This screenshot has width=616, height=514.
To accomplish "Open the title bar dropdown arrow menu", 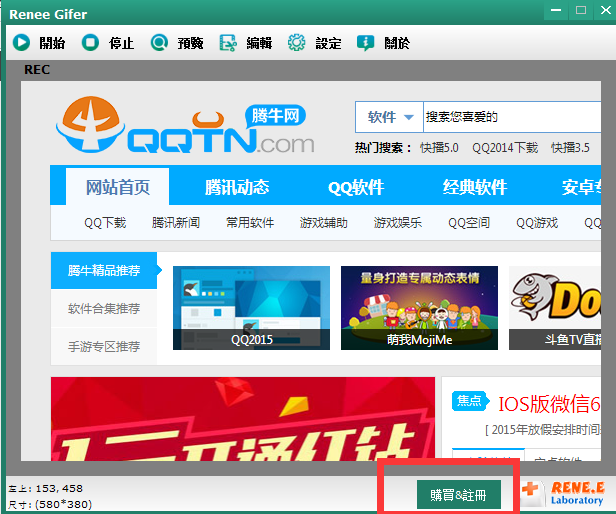I will point(549,10).
